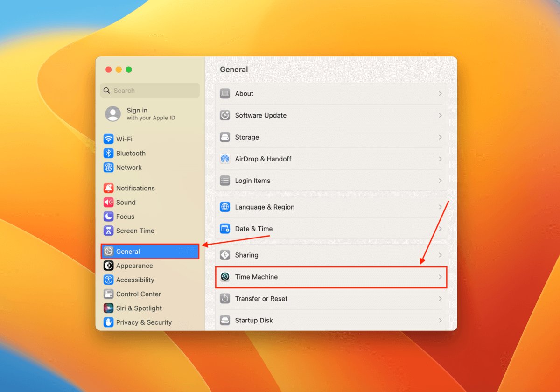This screenshot has height=392, width=560.
Task: Click the Appearance icon in sidebar
Action: click(x=109, y=266)
